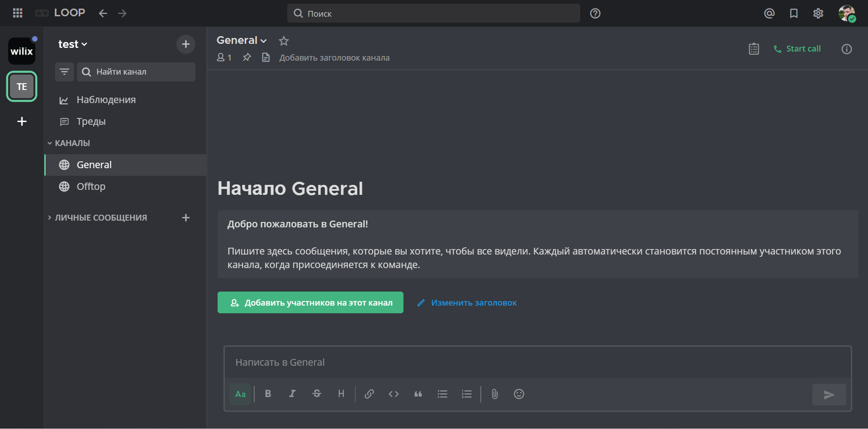Apply italic formatting in message toolbar
The width and height of the screenshot is (868, 429).
292,394
